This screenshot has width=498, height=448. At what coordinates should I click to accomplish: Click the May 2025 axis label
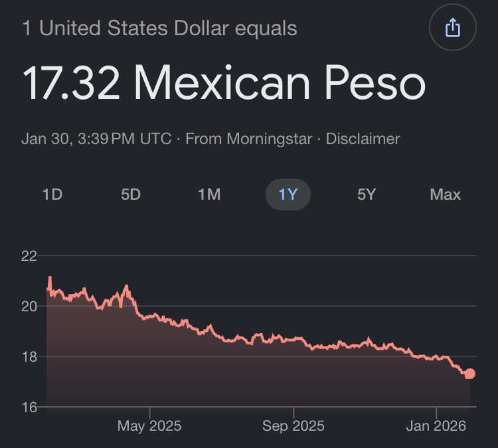point(149,425)
